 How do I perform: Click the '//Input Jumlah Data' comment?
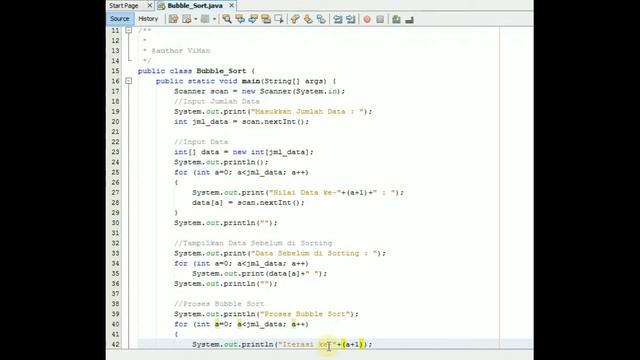(x=217, y=101)
